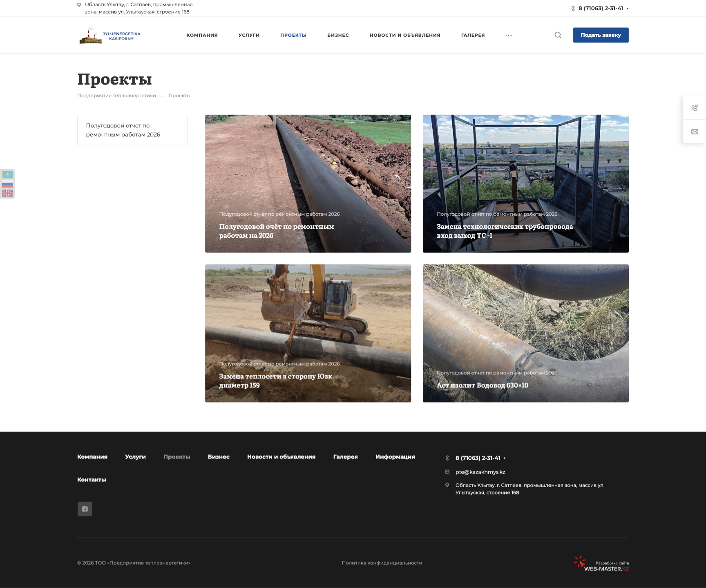Open the callback phone icon on right sidebar
This screenshot has height=588, width=706.
point(695,108)
